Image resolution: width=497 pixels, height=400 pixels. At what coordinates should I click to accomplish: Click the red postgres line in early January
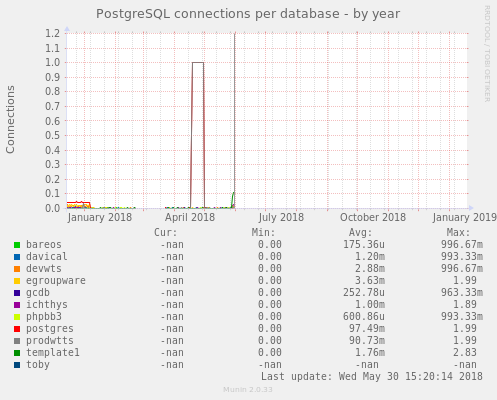coord(78,202)
